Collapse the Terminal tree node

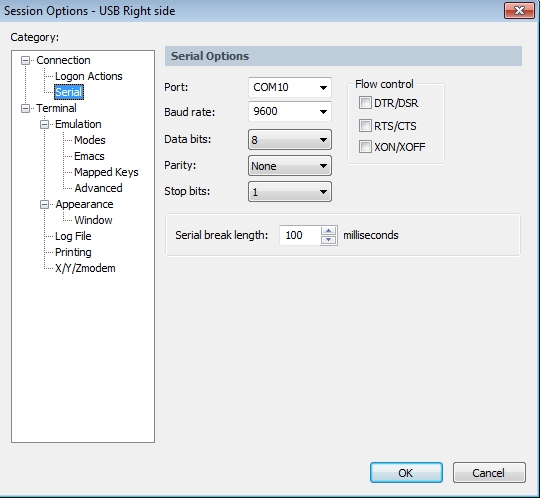pos(25,108)
